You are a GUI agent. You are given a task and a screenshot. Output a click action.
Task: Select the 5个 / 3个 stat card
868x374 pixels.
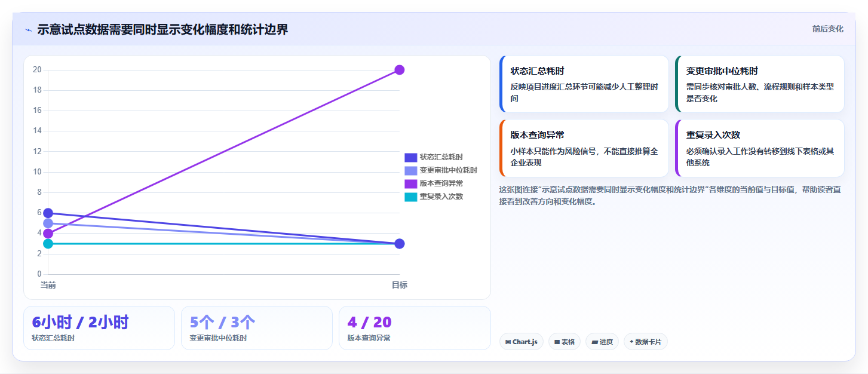[x=257, y=328]
